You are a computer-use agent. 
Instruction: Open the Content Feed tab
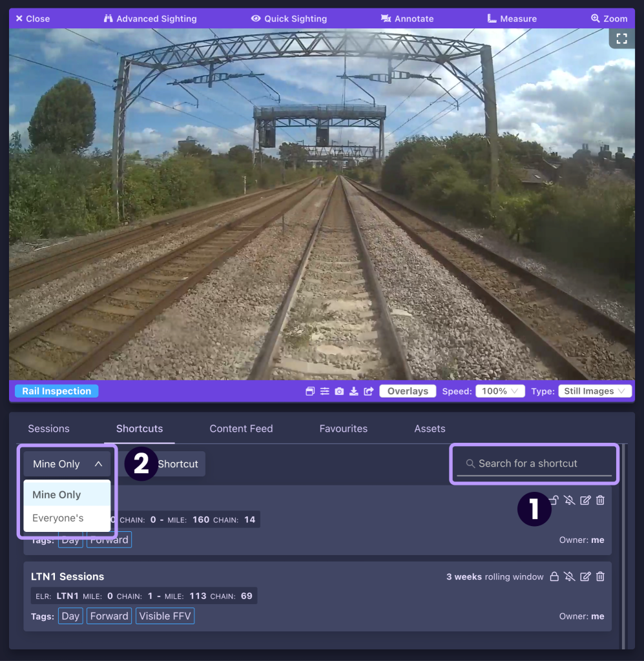tap(241, 429)
